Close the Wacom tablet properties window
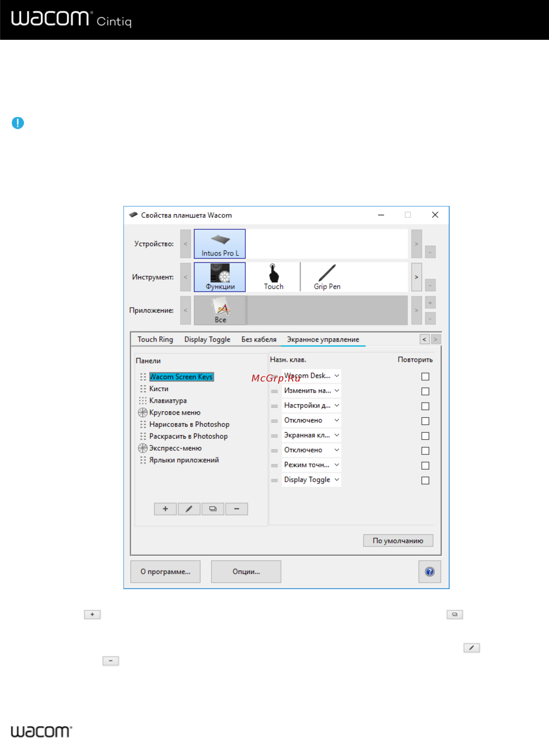The height and width of the screenshot is (756, 549). 435,215
